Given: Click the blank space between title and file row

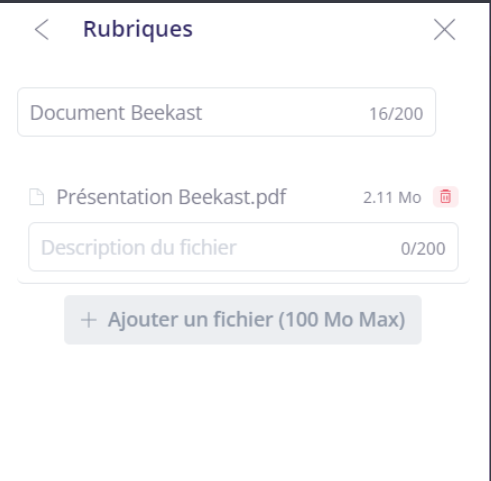Looking at the screenshot, I should tap(243, 160).
